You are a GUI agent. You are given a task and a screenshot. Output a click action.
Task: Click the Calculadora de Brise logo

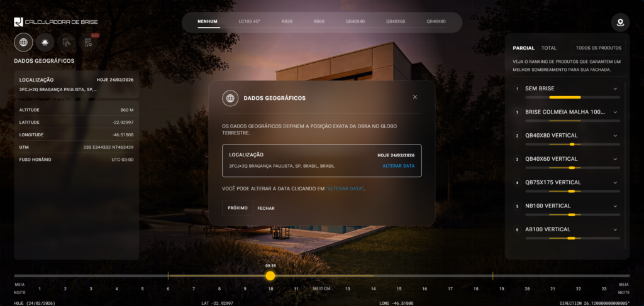[x=56, y=22]
